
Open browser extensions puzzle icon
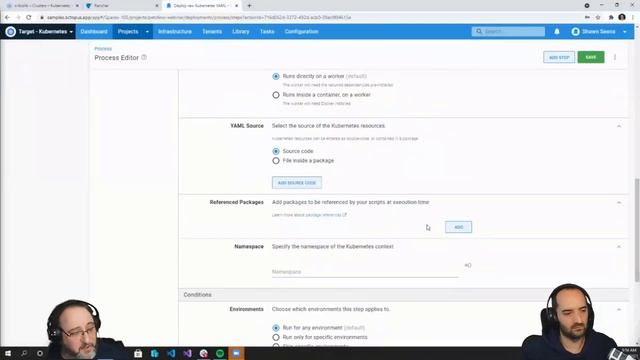point(611,18)
